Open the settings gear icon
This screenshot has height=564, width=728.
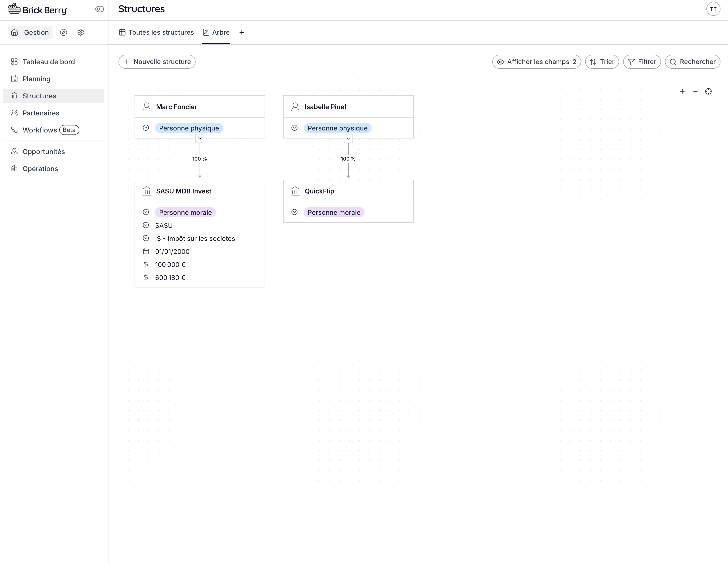[80, 32]
